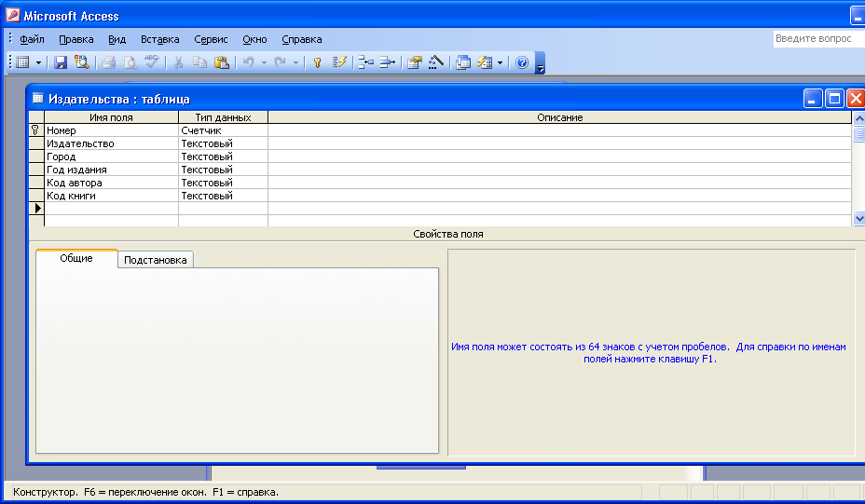Image resolution: width=865 pixels, height=504 pixels.
Task: Select the Код автора field name cell
Action: pyautogui.click(x=112, y=183)
